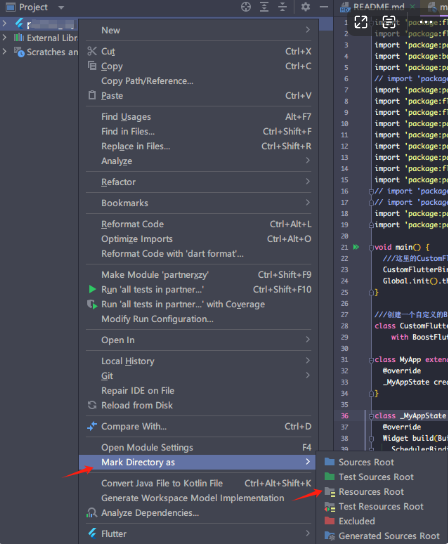The width and height of the screenshot is (448, 544).
Task: Mark directory as Resources Root
Action: point(383,492)
